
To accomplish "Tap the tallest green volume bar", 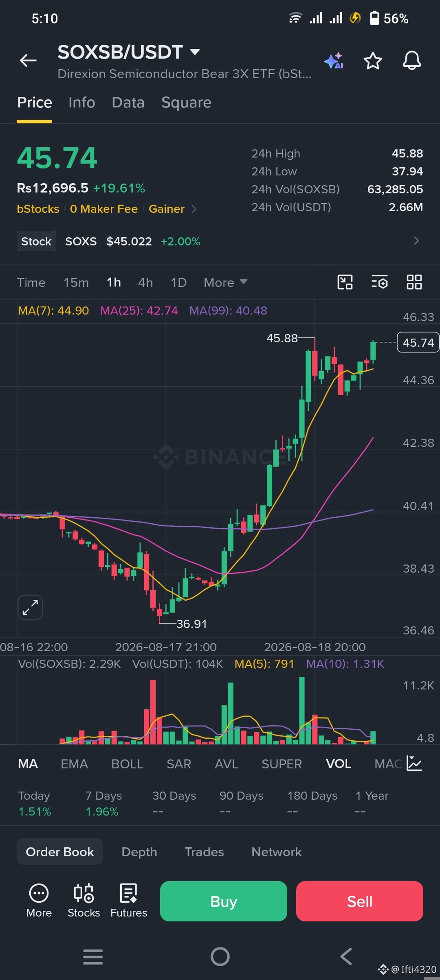I will click(302, 711).
